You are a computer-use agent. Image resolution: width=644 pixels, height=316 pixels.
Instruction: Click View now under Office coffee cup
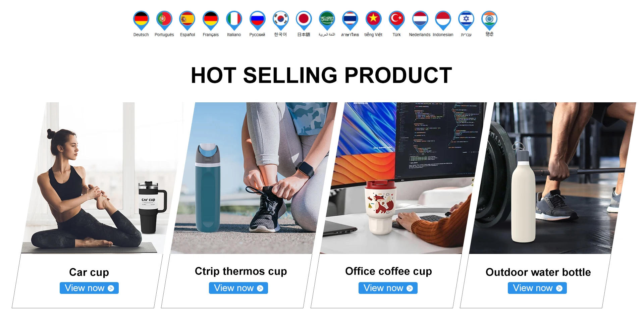tap(388, 288)
